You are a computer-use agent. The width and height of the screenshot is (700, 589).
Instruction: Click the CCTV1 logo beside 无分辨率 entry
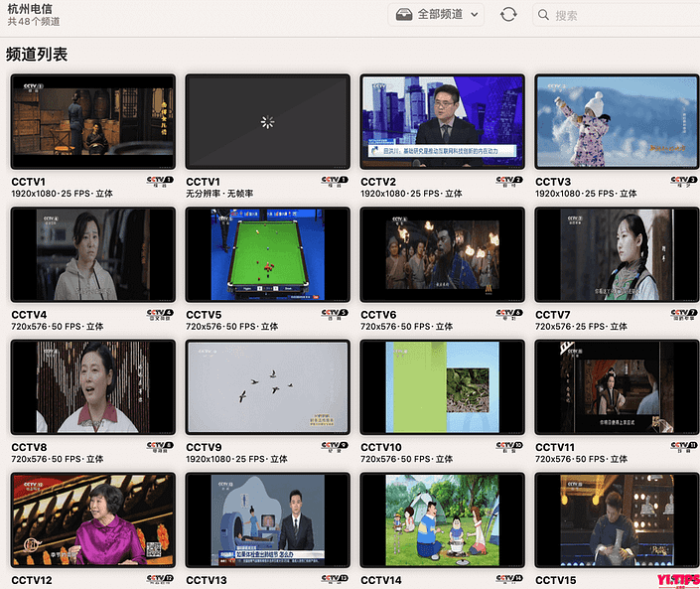pyautogui.click(x=335, y=182)
